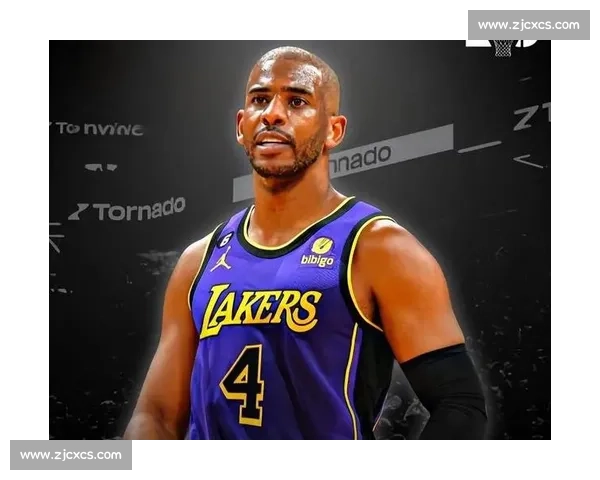This screenshot has width=600, height=480.
Task: Click the Z1 logo on the right
Action: point(531,117)
